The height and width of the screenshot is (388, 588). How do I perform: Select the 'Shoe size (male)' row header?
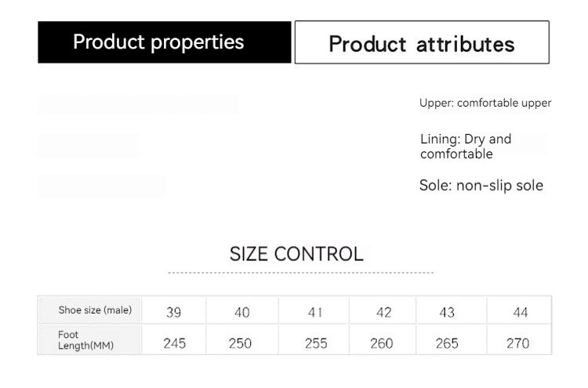pyautogui.click(x=95, y=310)
